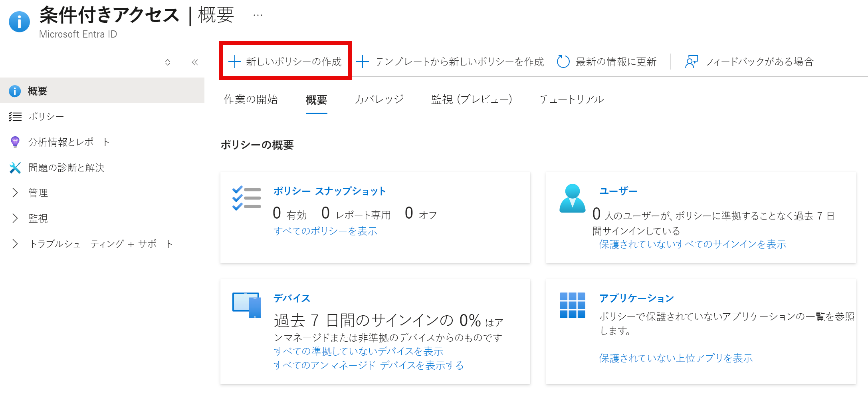Select the 概要 tab

click(316, 100)
